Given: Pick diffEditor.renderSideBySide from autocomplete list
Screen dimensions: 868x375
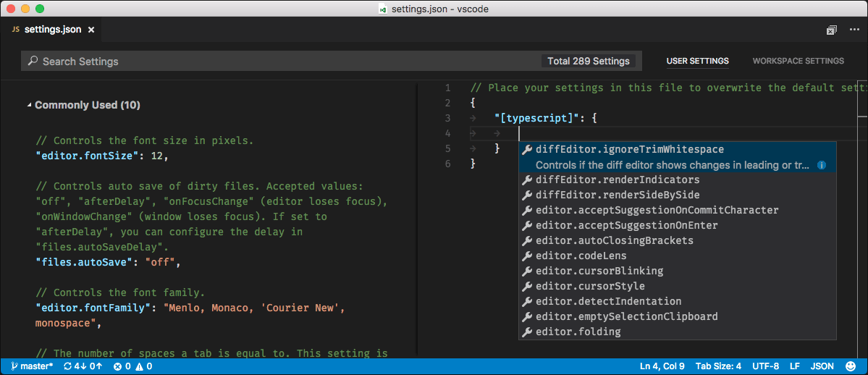Looking at the screenshot, I should click(x=617, y=195).
